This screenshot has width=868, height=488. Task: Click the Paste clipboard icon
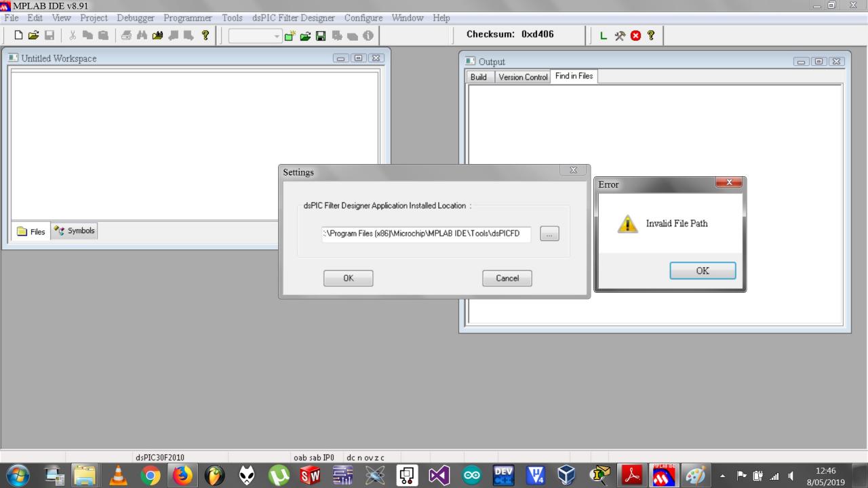click(103, 35)
